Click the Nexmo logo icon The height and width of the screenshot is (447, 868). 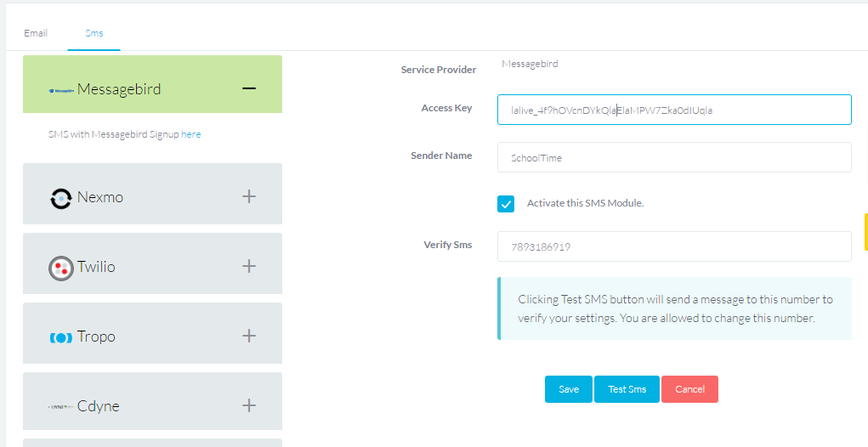(61, 199)
